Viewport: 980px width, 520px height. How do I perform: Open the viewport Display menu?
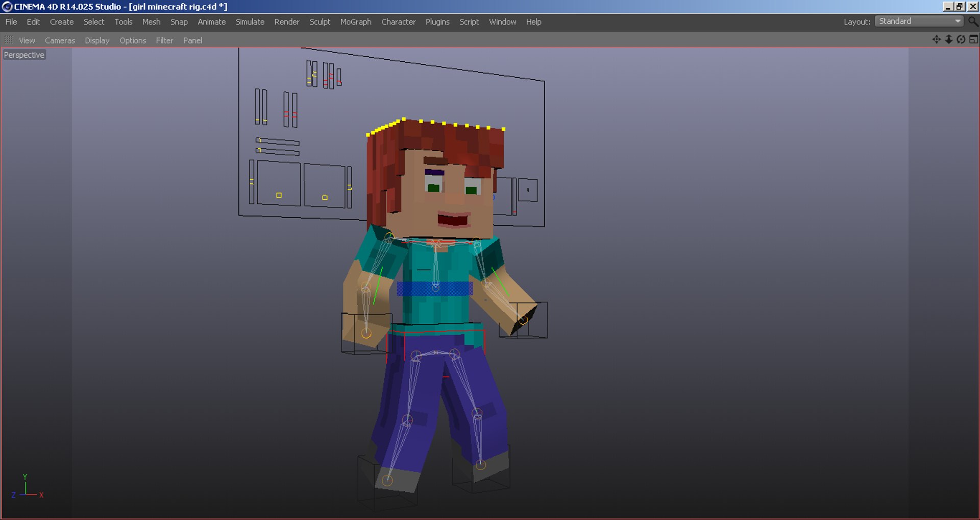pyautogui.click(x=97, y=40)
